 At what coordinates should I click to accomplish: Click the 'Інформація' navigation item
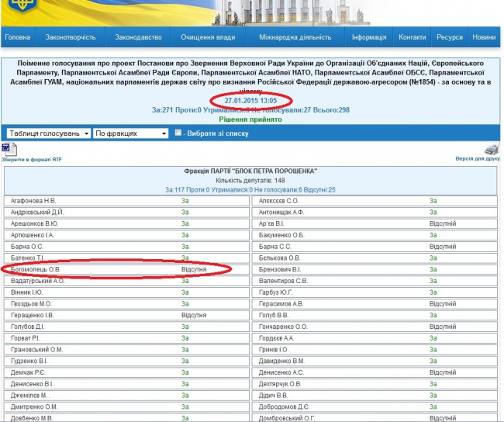tap(368, 37)
